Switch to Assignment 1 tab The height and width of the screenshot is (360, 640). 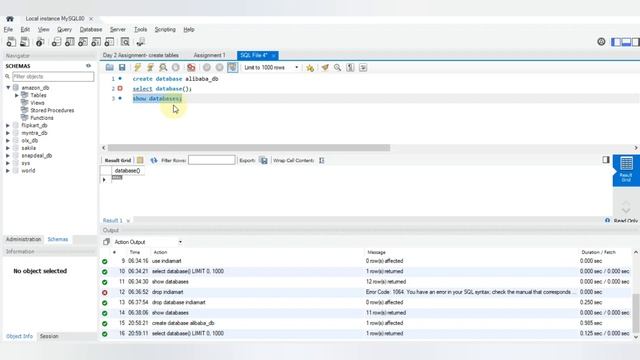point(209,55)
